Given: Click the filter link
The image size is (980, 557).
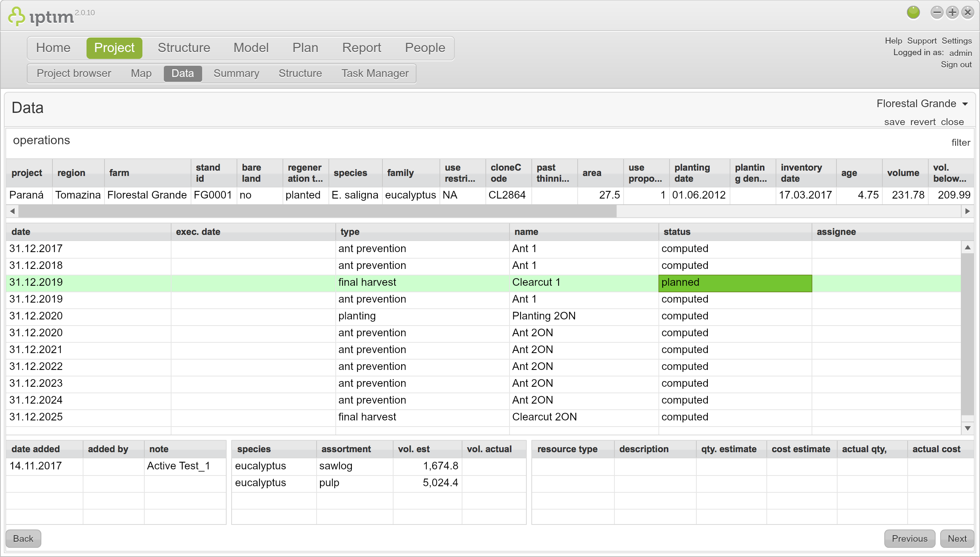Looking at the screenshot, I should 960,142.
